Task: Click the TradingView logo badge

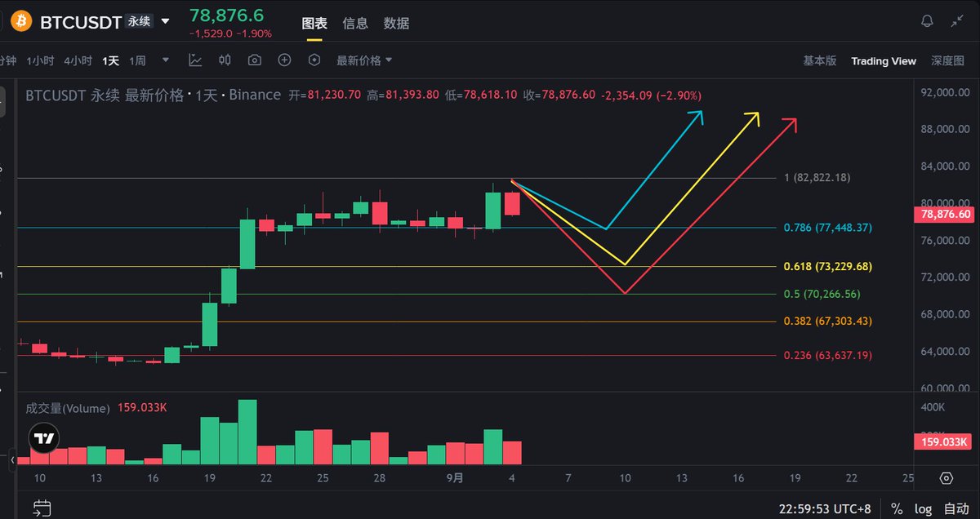Action: tap(43, 438)
